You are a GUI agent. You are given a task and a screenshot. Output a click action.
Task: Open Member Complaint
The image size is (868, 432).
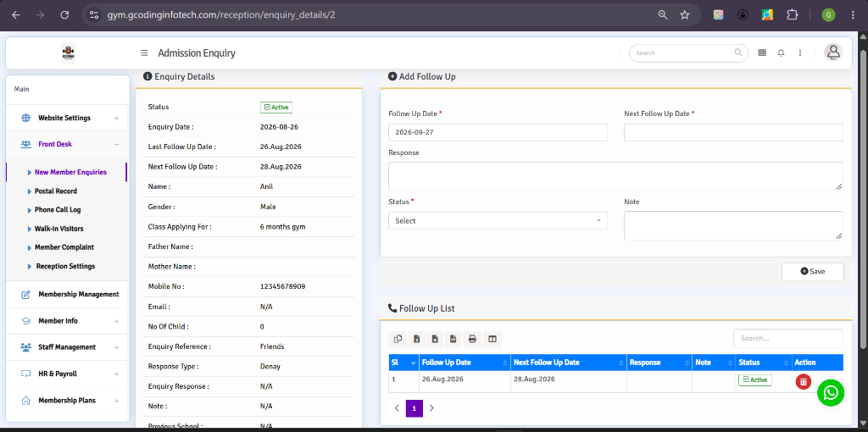64,247
